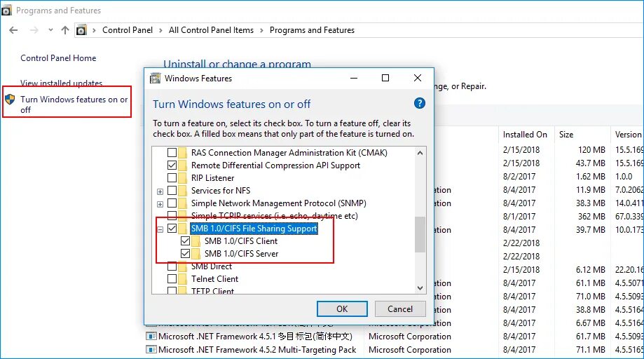Open recent locations dropdown chevron

click(x=50, y=30)
